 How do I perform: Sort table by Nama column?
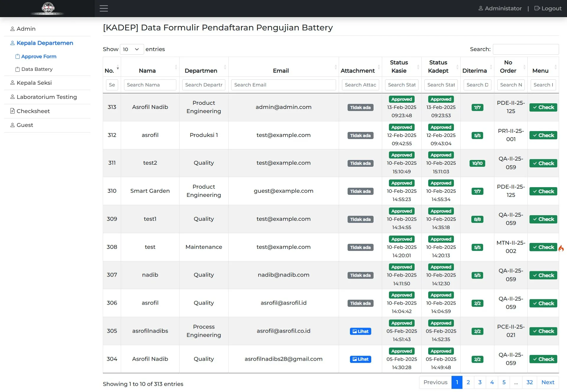(150, 67)
